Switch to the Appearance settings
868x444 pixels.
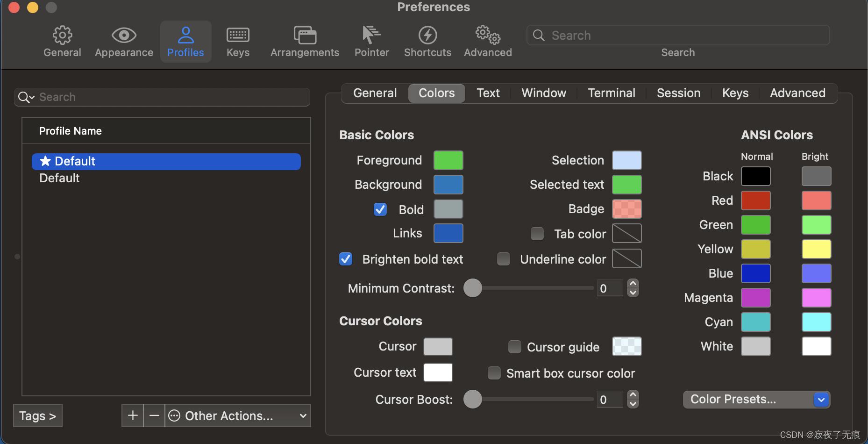click(123, 41)
